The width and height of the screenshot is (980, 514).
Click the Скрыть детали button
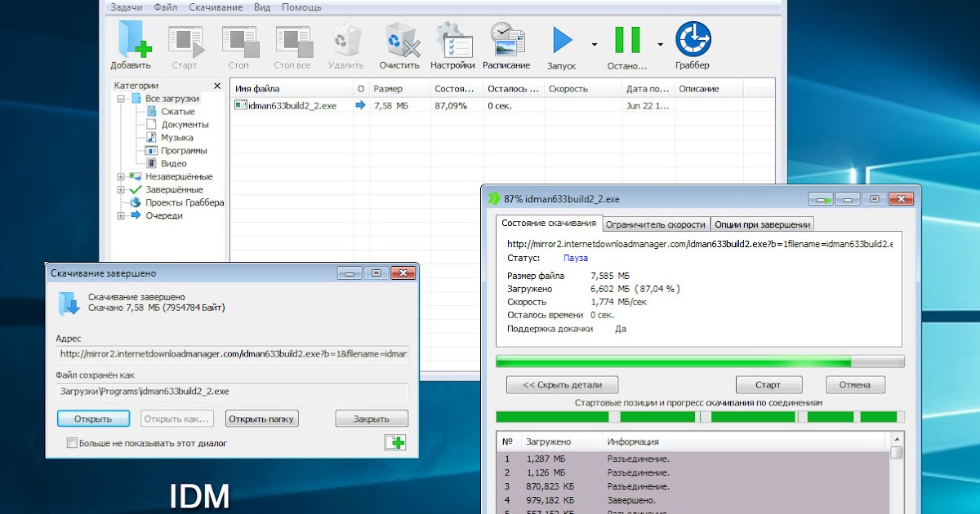click(562, 384)
